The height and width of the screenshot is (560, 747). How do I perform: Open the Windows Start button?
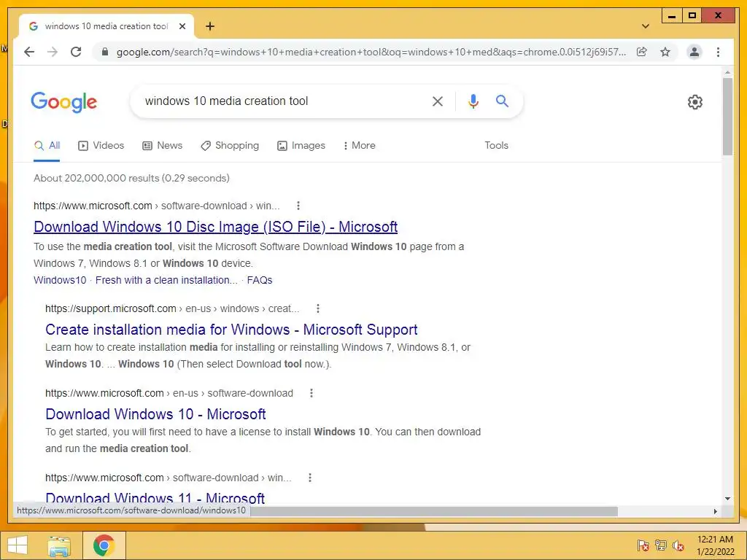(x=18, y=545)
